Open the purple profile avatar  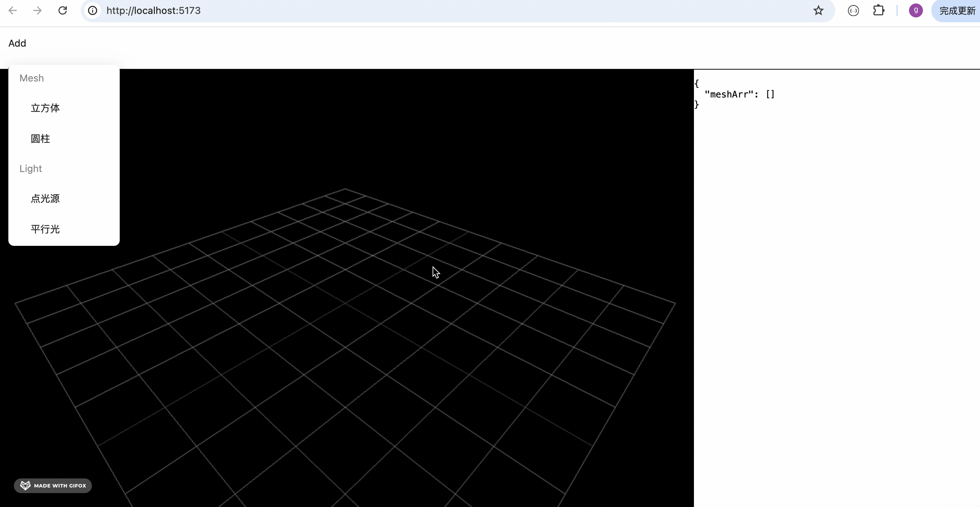pos(916,10)
